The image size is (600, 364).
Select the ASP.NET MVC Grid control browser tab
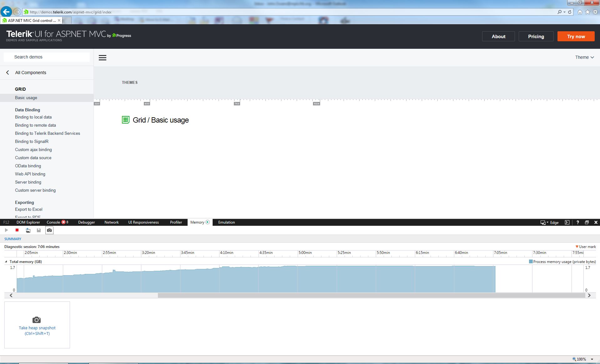pyautogui.click(x=31, y=20)
